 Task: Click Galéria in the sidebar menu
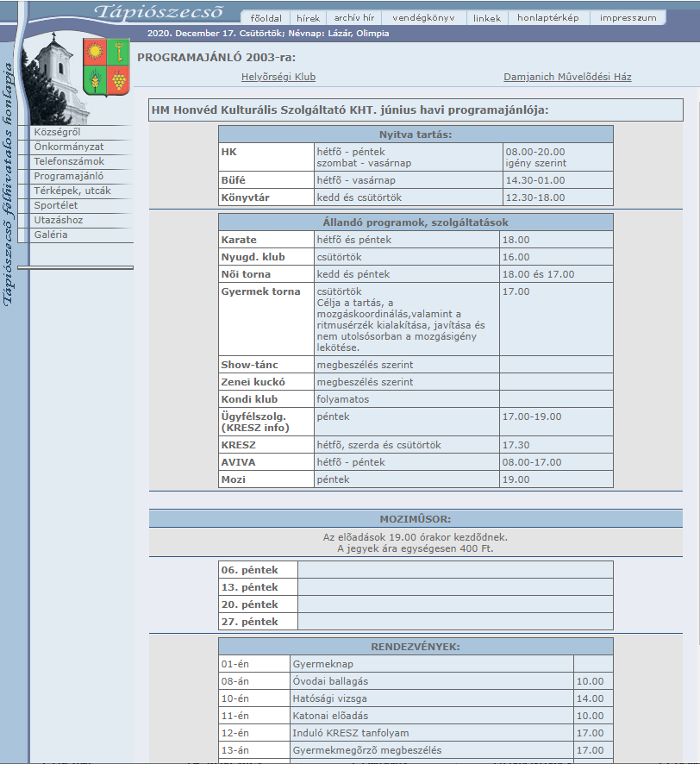51,235
